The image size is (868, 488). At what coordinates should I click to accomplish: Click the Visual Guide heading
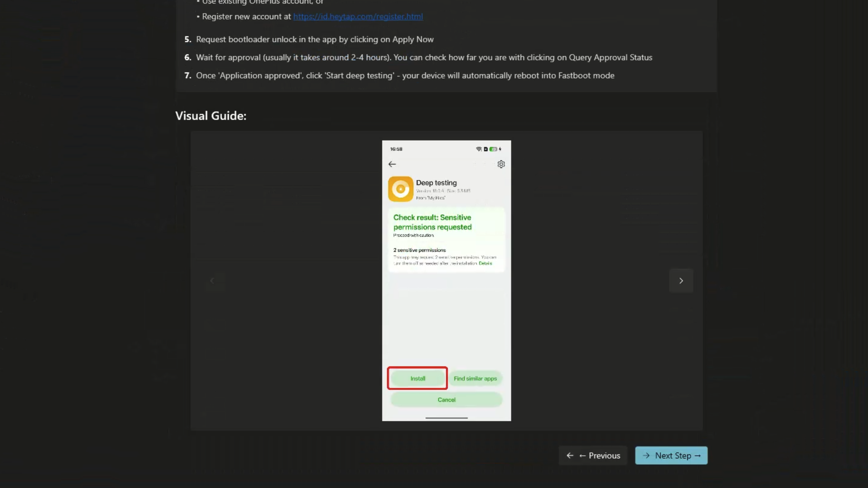click(211, 116)
